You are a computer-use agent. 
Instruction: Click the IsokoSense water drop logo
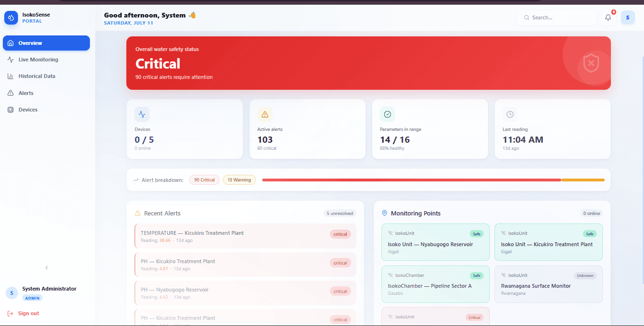click(11, 17)
